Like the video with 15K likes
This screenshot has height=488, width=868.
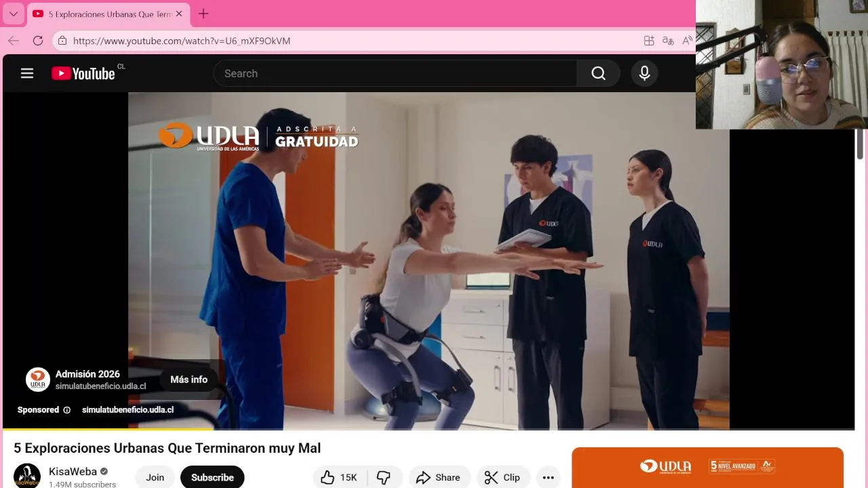[339, 477]
